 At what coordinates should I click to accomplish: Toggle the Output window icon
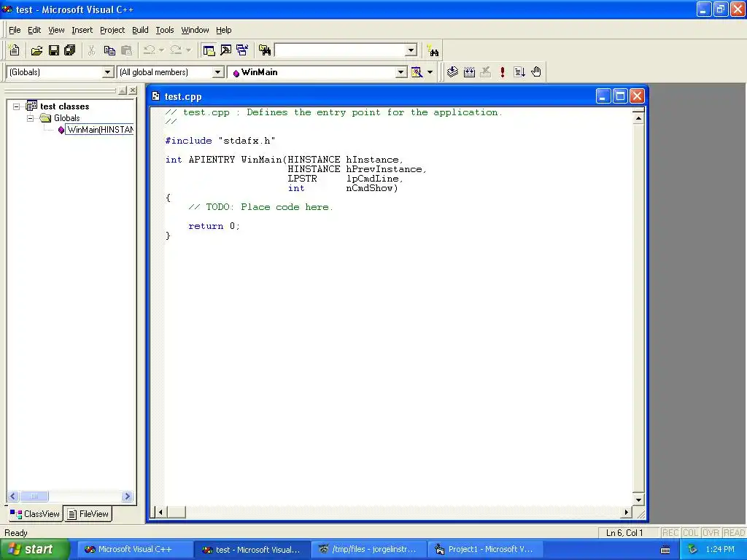click(226, 50)
